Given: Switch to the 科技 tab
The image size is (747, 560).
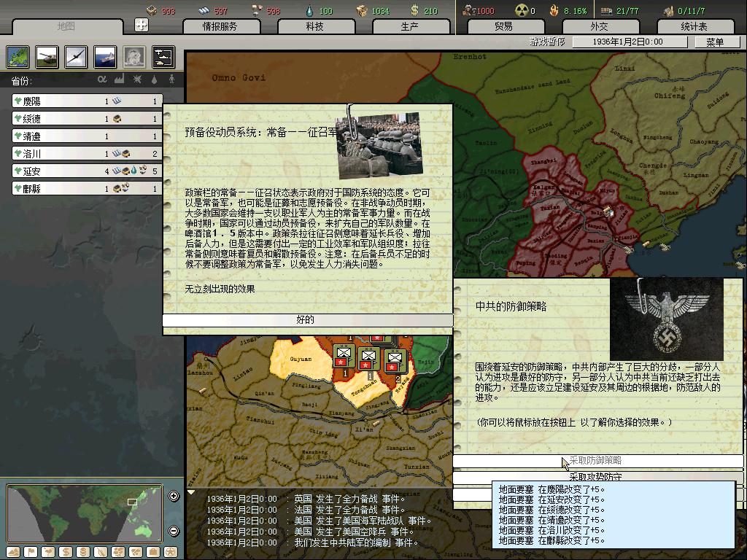Looking at the screenshot, I should 314,26.
